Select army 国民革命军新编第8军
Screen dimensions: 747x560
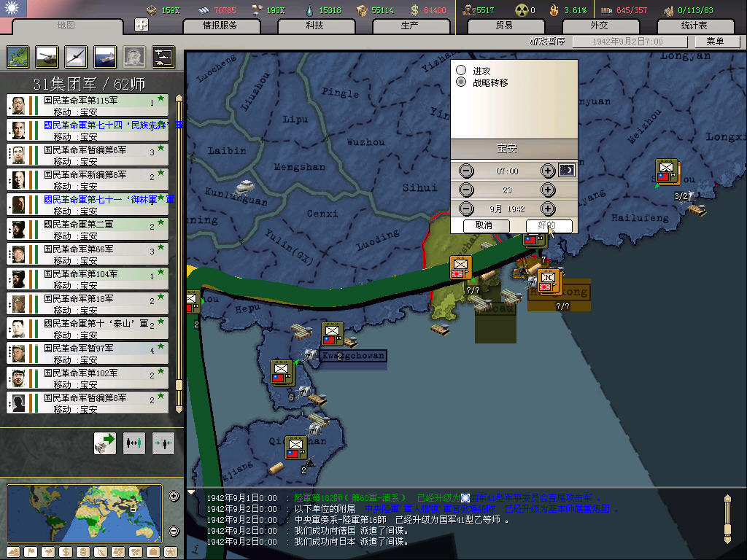pyautogui.click(x=88, y=179)
